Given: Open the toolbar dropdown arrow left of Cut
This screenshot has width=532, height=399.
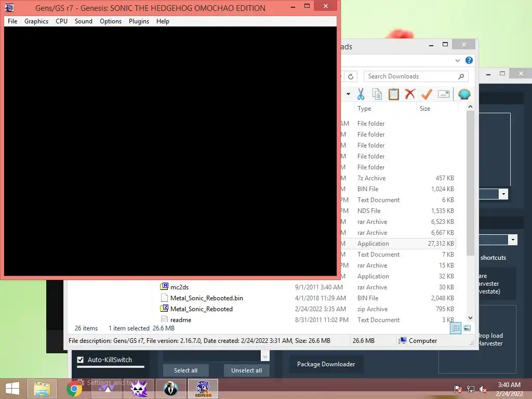Looking at the screenshot, I should click(348, 94).
